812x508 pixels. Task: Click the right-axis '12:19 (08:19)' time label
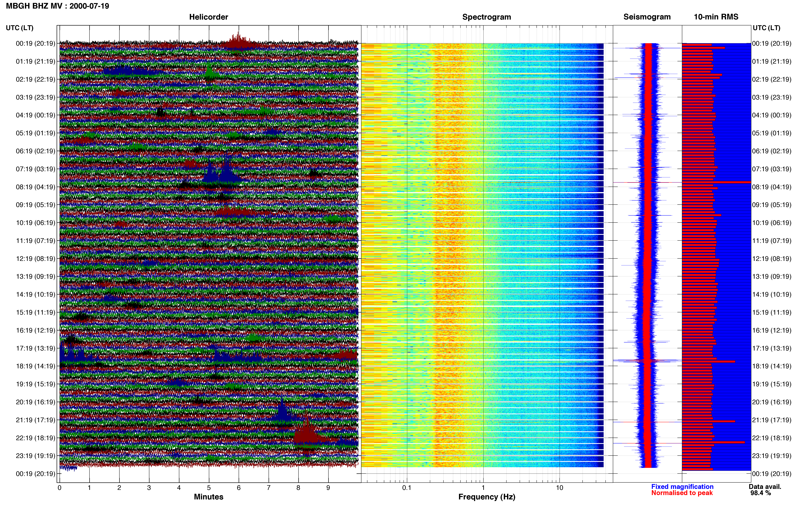[x=772, y=259]
